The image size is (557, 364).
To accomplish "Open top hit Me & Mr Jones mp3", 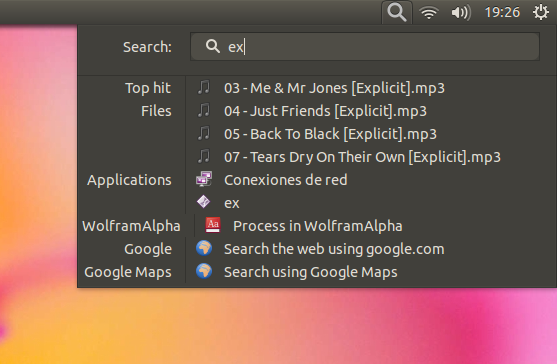I will 334,88.
